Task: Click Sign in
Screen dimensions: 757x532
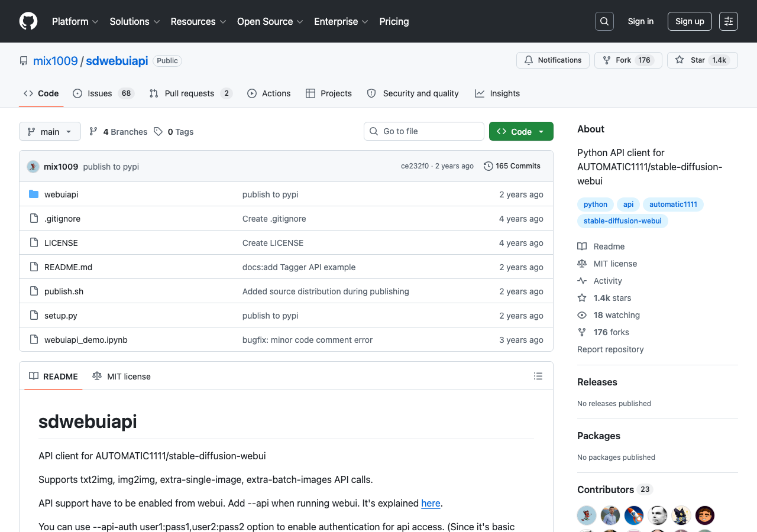Action: pyautogui.click(x=640, y=21)
